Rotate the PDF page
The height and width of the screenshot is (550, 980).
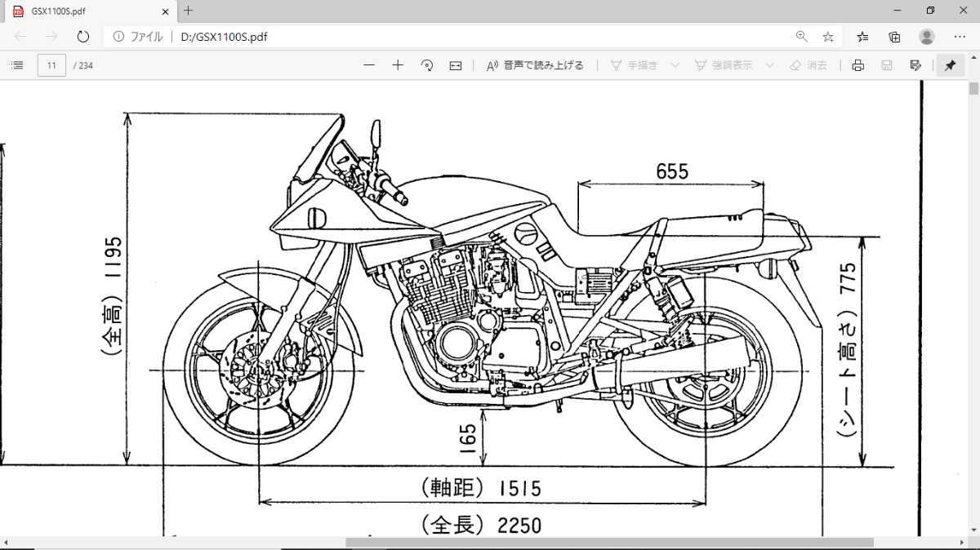[x=426, y=65]
